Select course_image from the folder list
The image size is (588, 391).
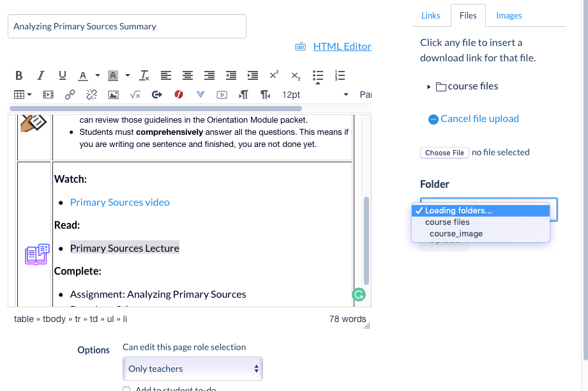(x=456, y=234)
